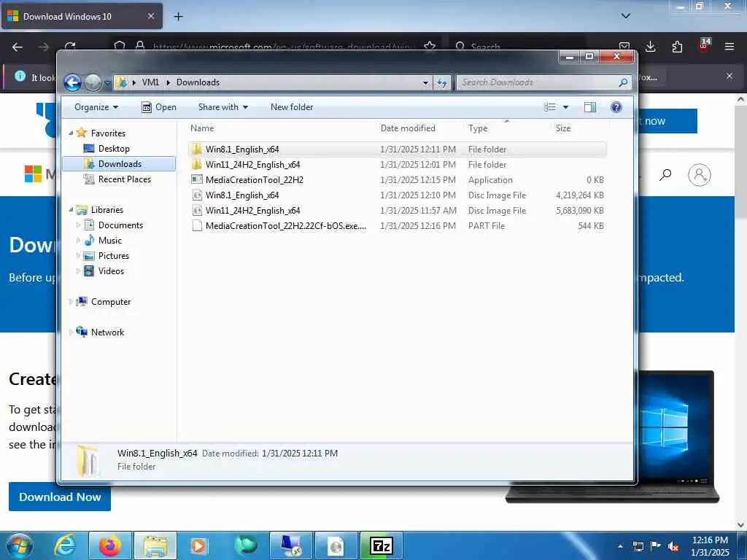This screenshot has width=747, height=560.
Task: Click the muted volume tray icon
Action: (x=673, y=547)
